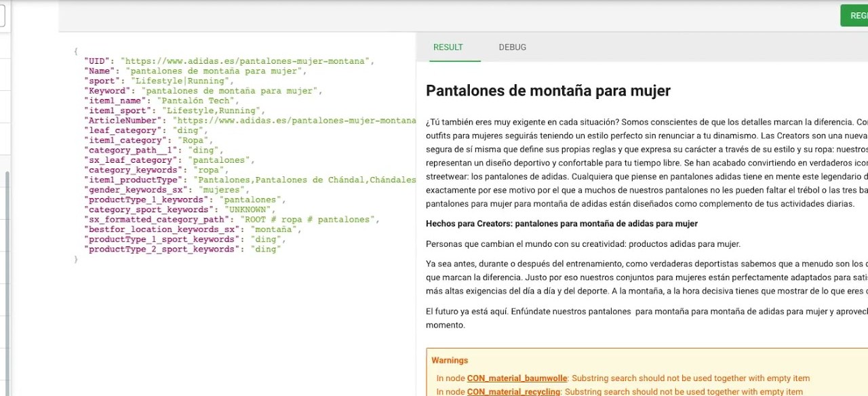Screen dimensions: 868x396
Task: Click the "Keyword" JSON key
Action: pos(107,91)
